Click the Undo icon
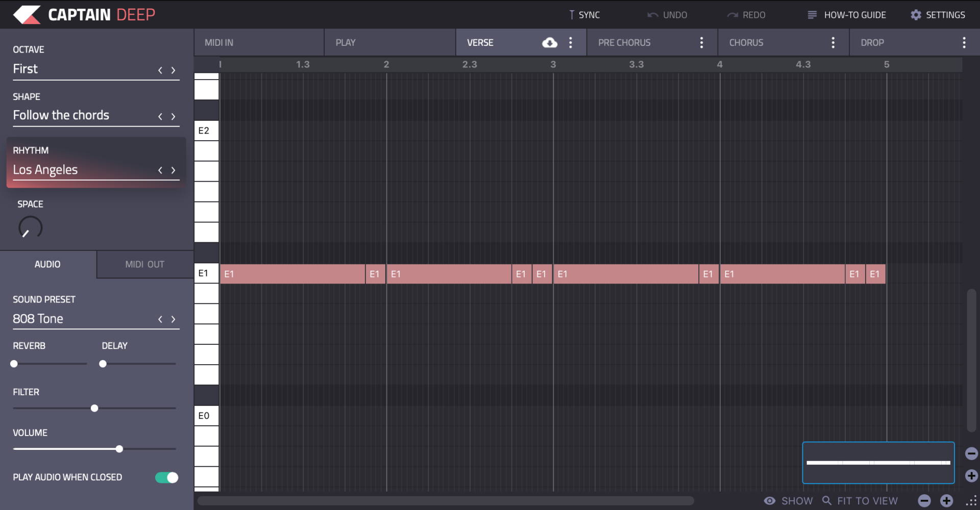 (652, 14)
